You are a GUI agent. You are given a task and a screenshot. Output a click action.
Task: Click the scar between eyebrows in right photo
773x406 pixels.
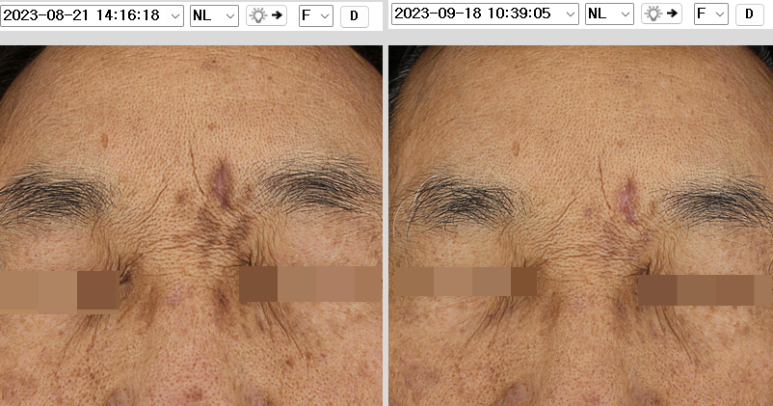click(630, 198)
